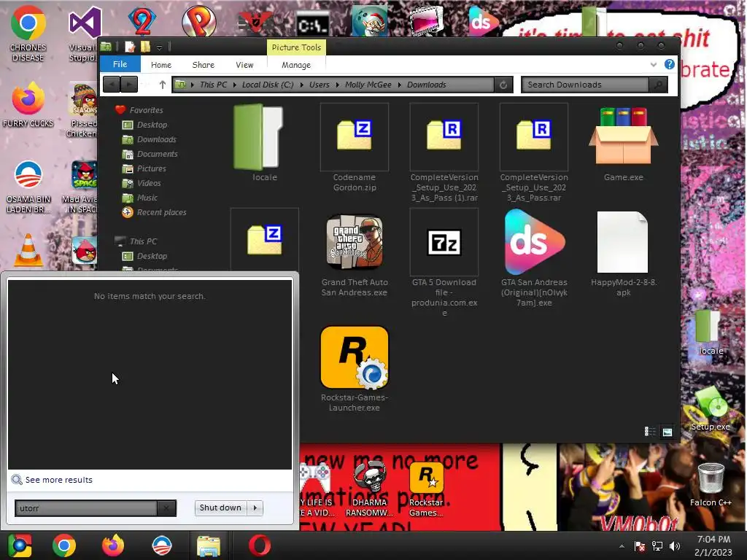The width and height of the screenshot is (747, 560).
Task: Expand path arrow after This PC
Action: 235,85
